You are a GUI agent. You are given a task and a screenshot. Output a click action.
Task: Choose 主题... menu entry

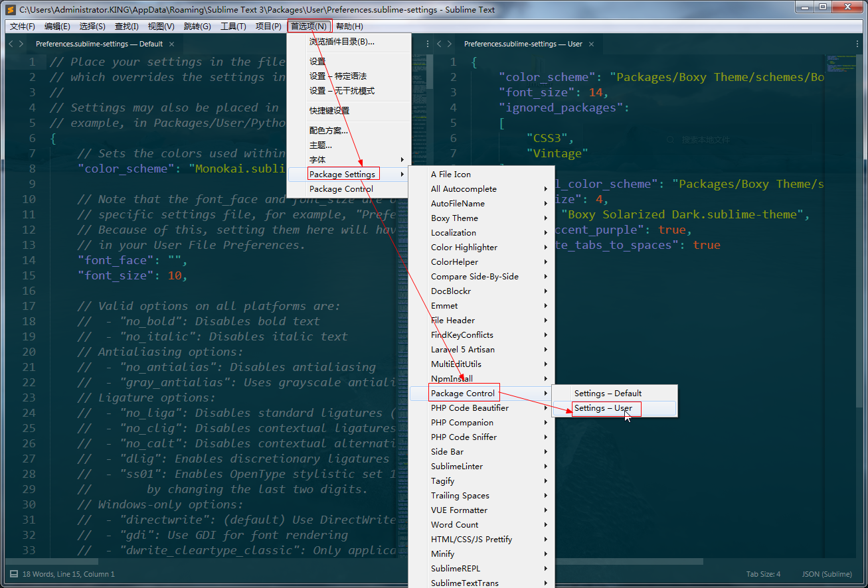click(x=349, y=145)
